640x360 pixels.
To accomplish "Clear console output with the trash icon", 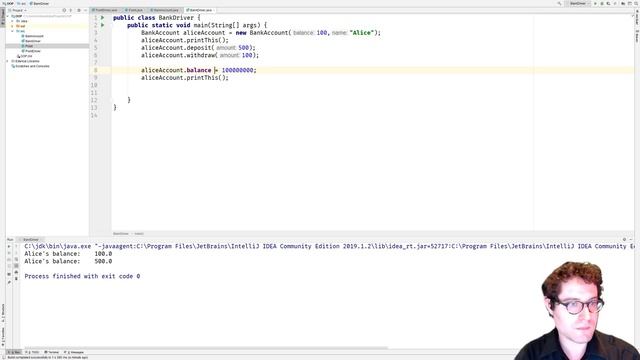I will pos(16,278).
